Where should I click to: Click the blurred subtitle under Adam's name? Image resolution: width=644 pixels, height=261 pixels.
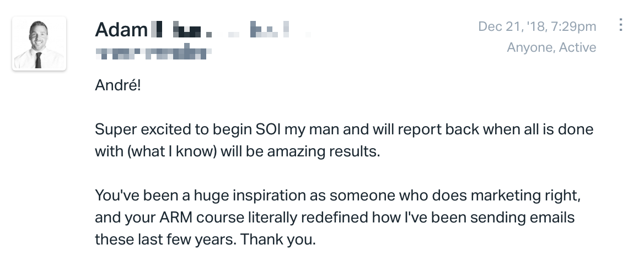coord(153,53)
